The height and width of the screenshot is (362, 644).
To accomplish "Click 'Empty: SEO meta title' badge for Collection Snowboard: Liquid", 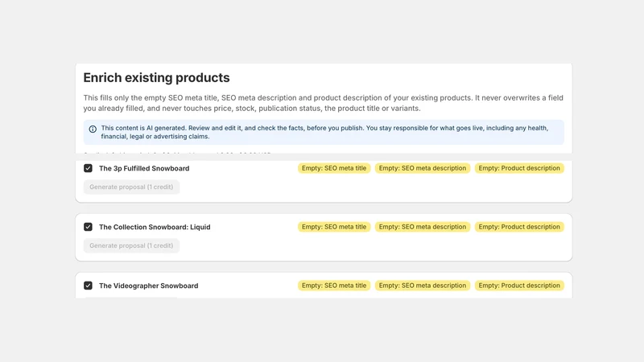I will click(334, 227).
